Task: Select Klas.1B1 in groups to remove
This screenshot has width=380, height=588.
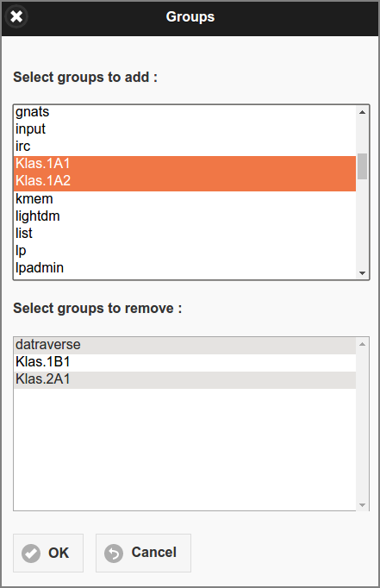Action: point(184,362)
